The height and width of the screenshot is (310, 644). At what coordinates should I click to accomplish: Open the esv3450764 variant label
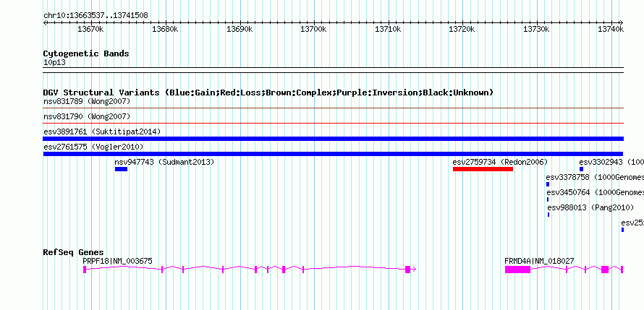click(595, 192)
